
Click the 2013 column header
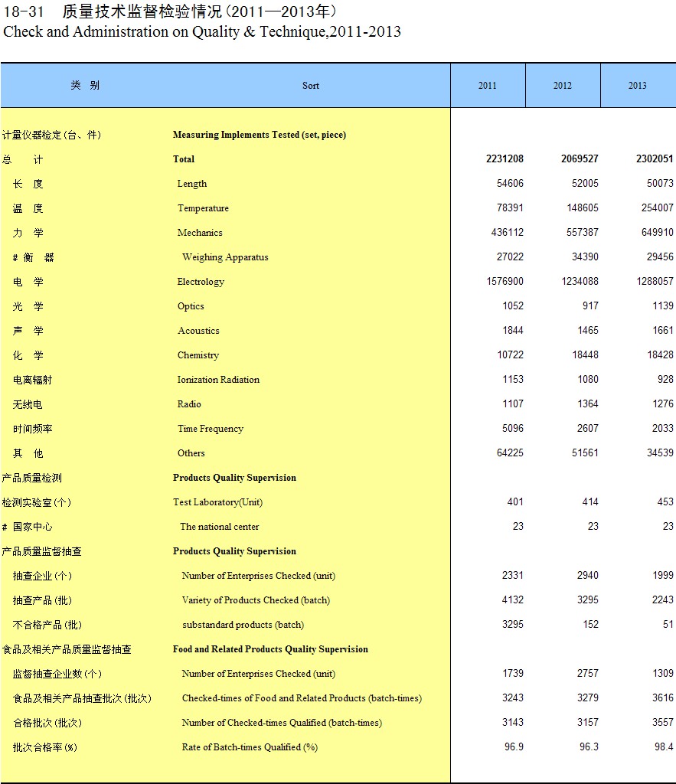[x=637, y=86]
